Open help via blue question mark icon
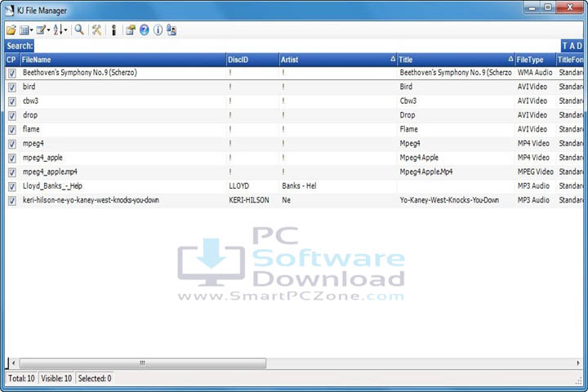Screen dimensions: 588x392 tap(145, 29)
